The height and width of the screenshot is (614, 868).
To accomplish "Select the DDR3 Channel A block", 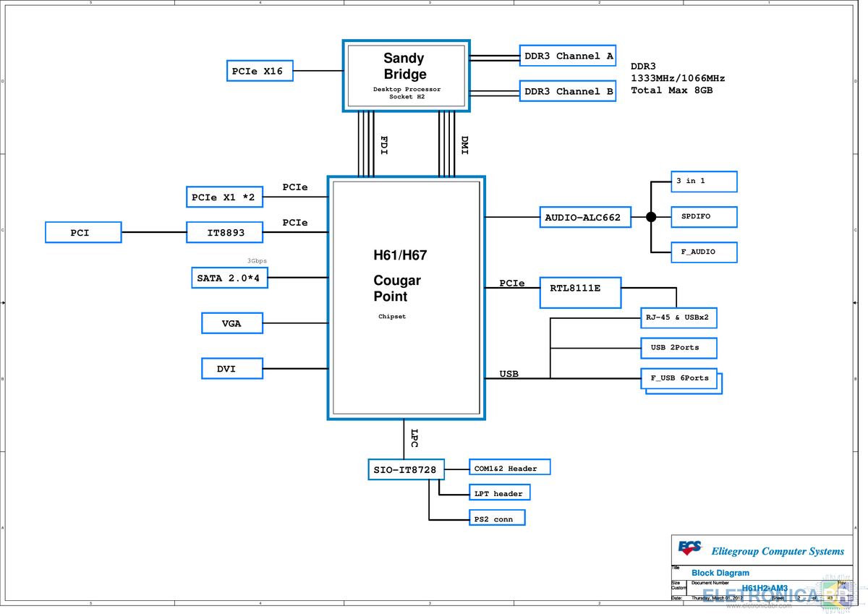I will coord(568,56).
